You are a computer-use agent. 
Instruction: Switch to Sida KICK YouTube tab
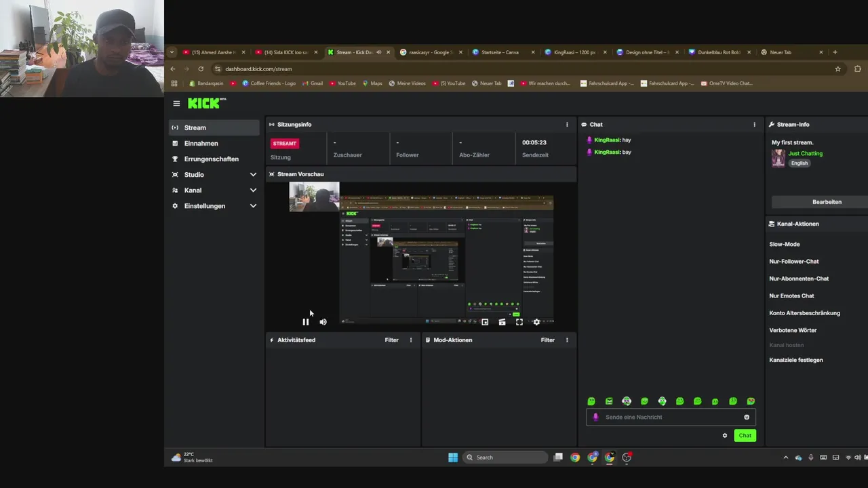(286, 52)
